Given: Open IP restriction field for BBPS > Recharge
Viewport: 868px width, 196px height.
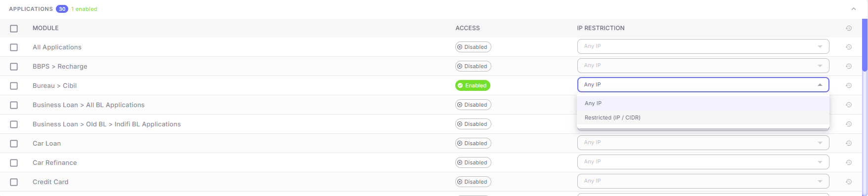Looking at the screenshot, I should (703, 66).
